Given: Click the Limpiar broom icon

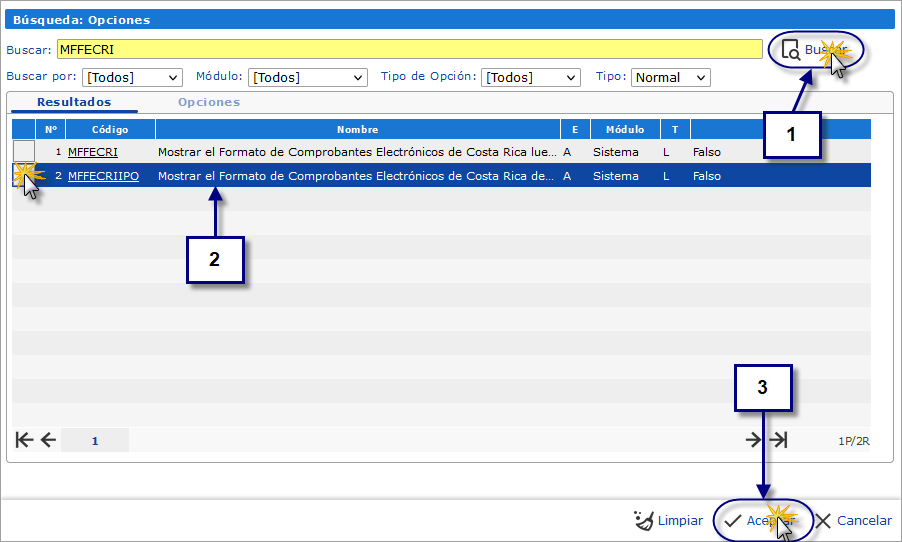Looking at the screenshot, I should tap(644, 520).
